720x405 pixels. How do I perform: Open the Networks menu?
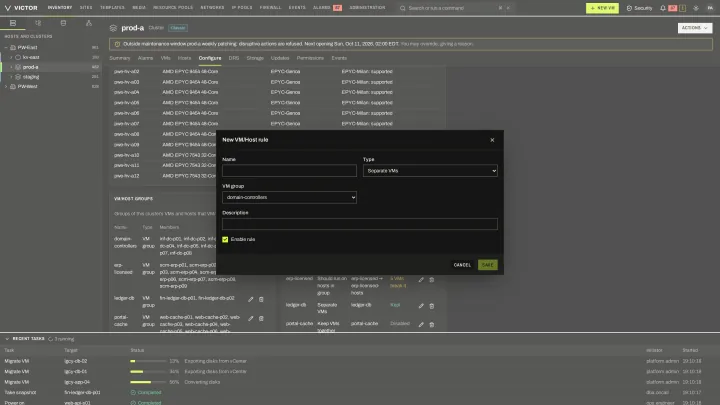click(x=212, y=8)
